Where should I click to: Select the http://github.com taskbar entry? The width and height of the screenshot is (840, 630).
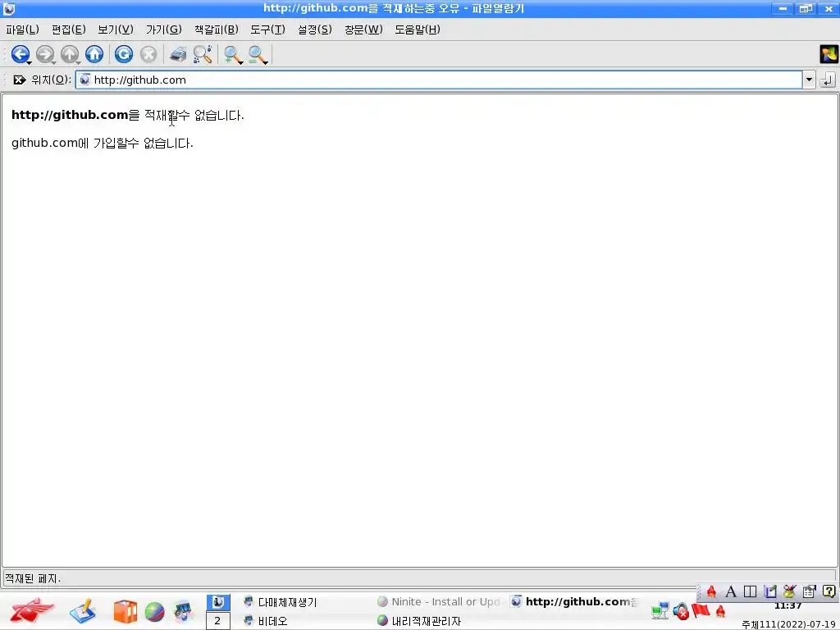(x=573, y=602)
